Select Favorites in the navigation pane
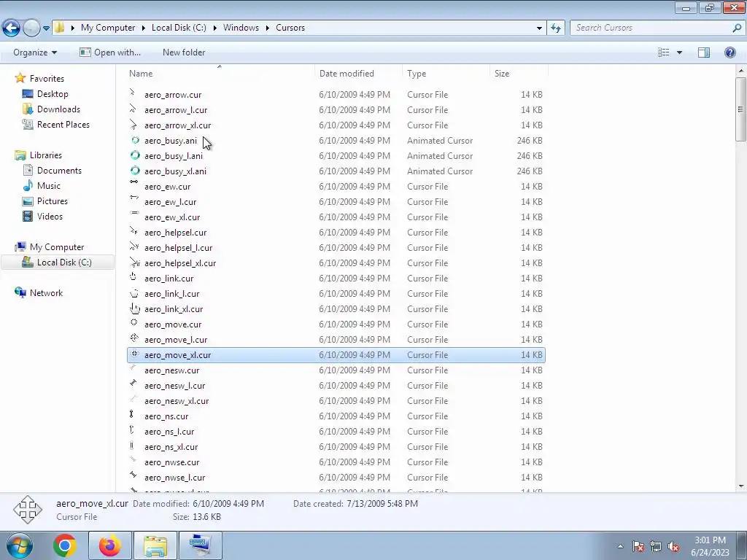 pos(47,79)
